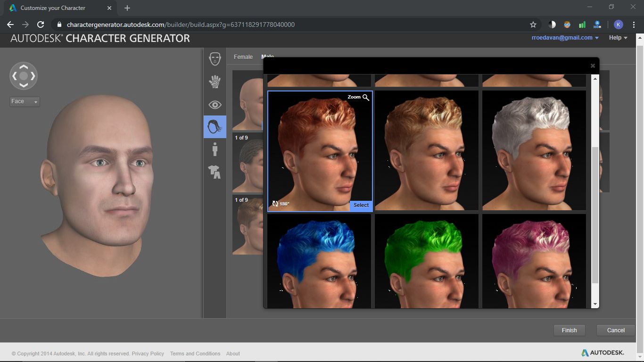Open the hair style category icon
Viewport: 644px width, 362px height.
tap(215, 127)
